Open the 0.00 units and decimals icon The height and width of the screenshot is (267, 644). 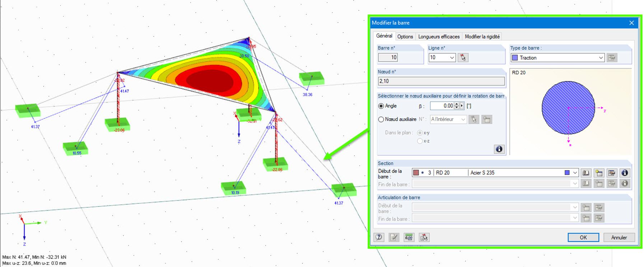click(x=409, y=237)
